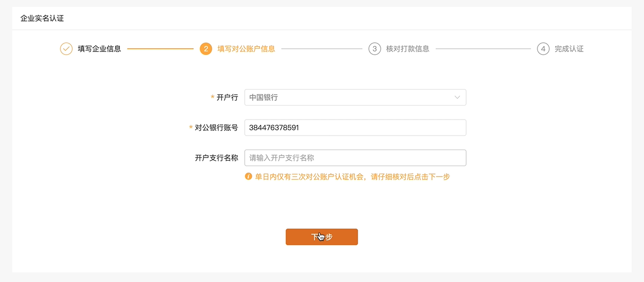Click the step 4 circle icon
The image size is (644, 282).
543,49
